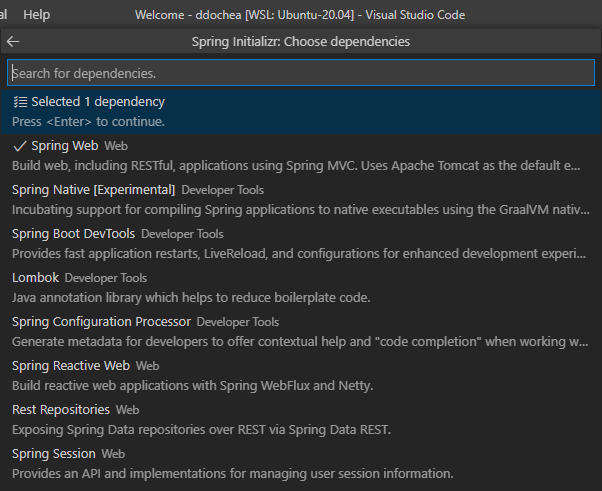Click the 'Generate metadata for developers' description
The width and height of the screenshot is (602, 491).
(x=300, y=342)
